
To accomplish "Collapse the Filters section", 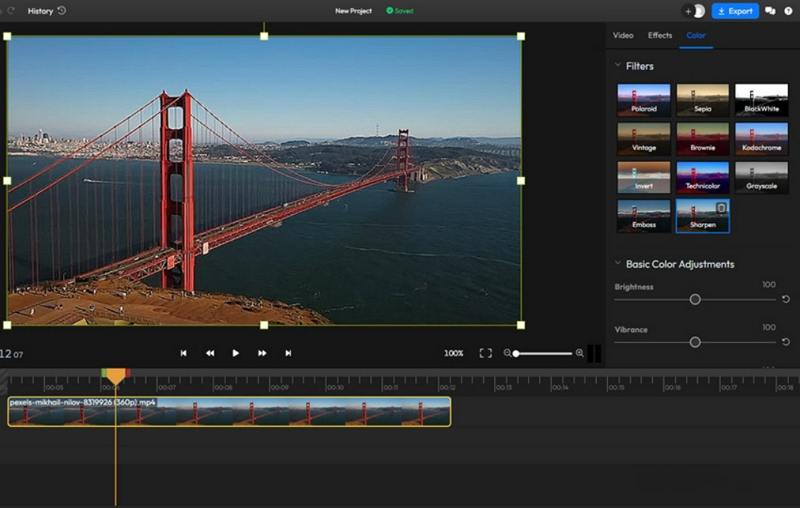I will point(618,66).
